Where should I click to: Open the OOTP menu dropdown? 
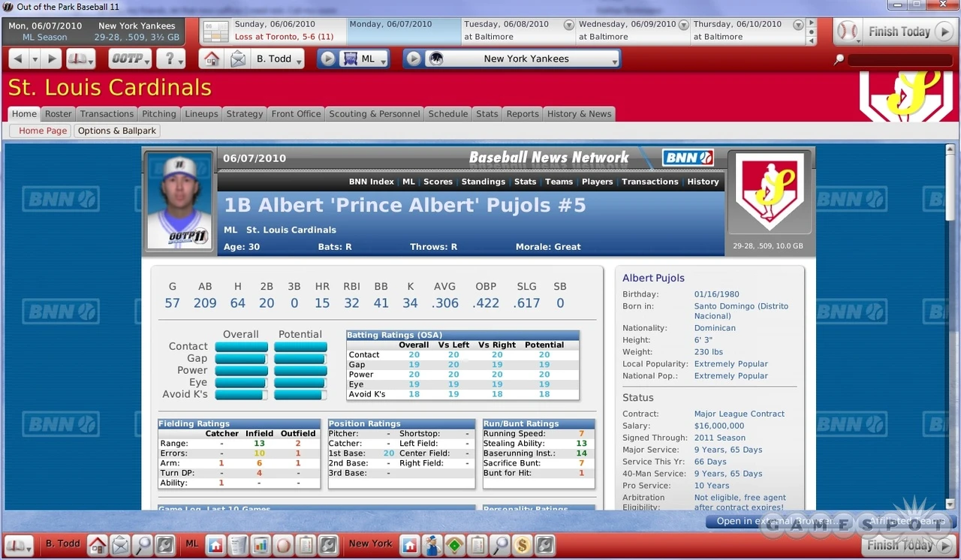click(x=130, y=59)
